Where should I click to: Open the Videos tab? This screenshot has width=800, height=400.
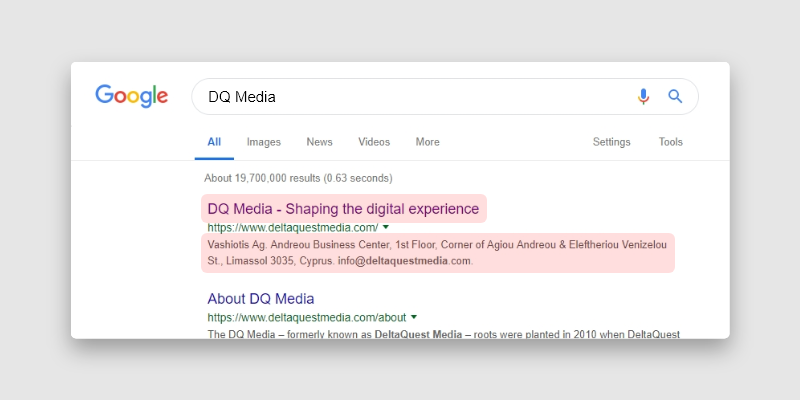[374, 142]
